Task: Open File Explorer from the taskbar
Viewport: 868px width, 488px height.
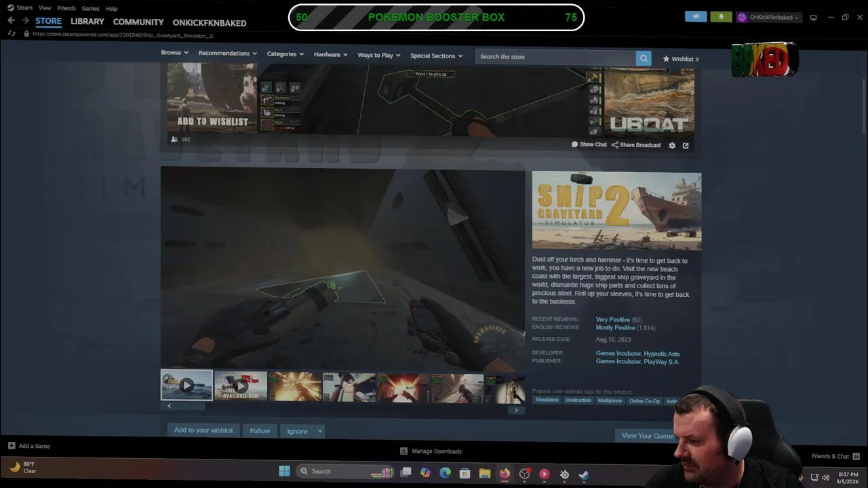Action: (485, 473)
